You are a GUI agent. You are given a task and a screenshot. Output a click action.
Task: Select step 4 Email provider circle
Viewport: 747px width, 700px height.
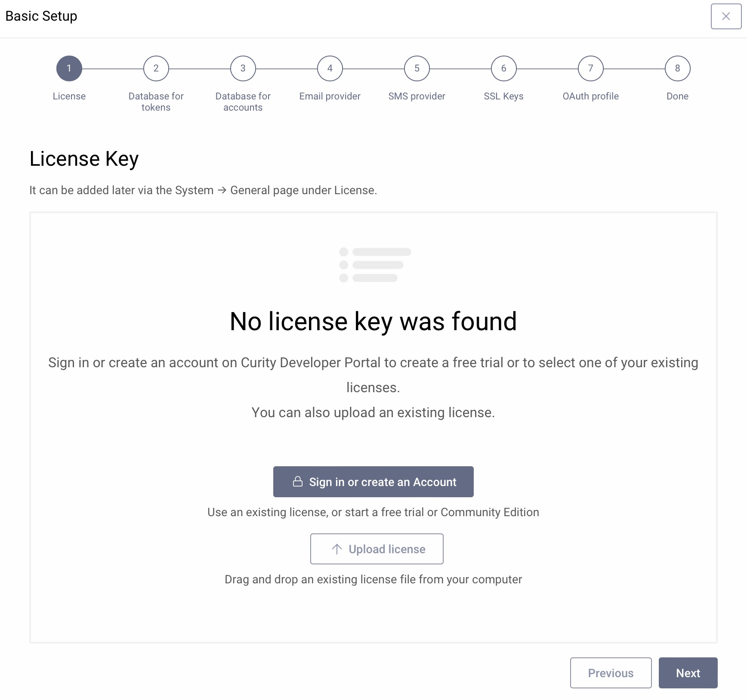point(329,68)
